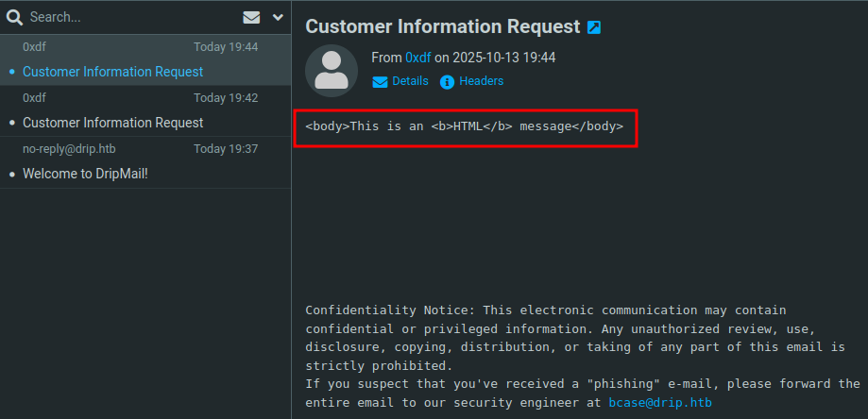The height and width of the screenshot is (419, 868).
Task: Click the HTML message body text
Action: 464,126
